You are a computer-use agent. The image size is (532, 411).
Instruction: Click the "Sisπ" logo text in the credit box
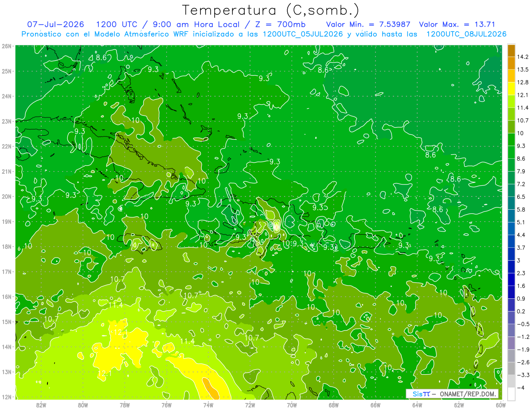[x=421, y=394]
